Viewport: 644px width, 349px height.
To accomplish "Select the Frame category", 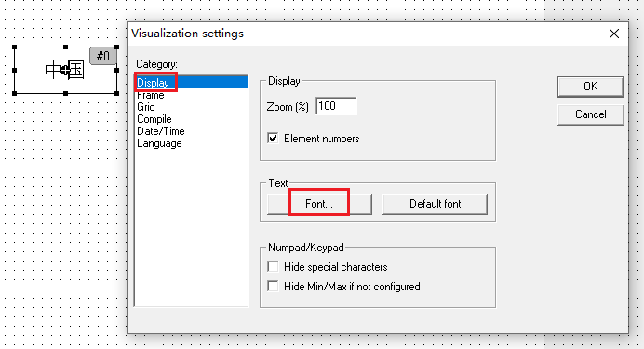I will pos(151,95).
